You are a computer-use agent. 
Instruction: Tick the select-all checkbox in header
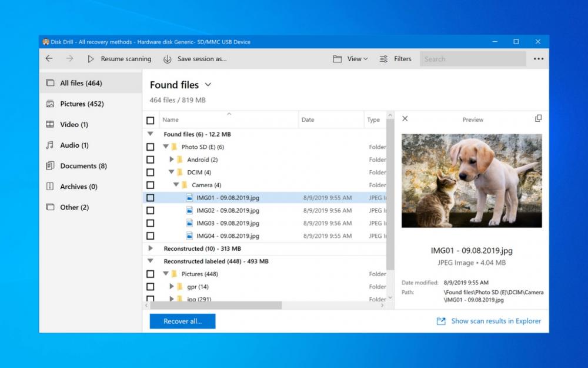tap(151, 120)
